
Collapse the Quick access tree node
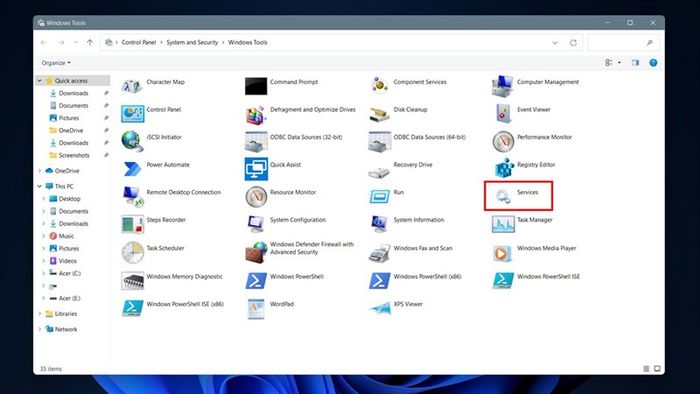pos(39,81)
